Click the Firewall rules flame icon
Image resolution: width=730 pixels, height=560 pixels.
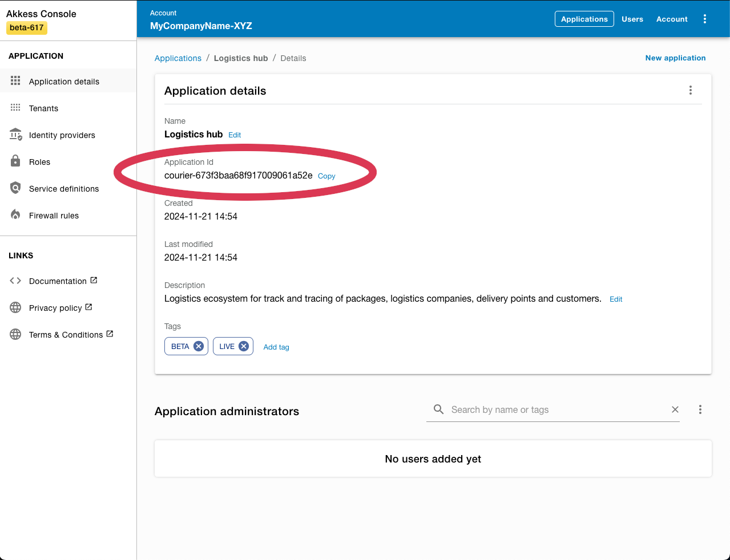tap(15, 215)
